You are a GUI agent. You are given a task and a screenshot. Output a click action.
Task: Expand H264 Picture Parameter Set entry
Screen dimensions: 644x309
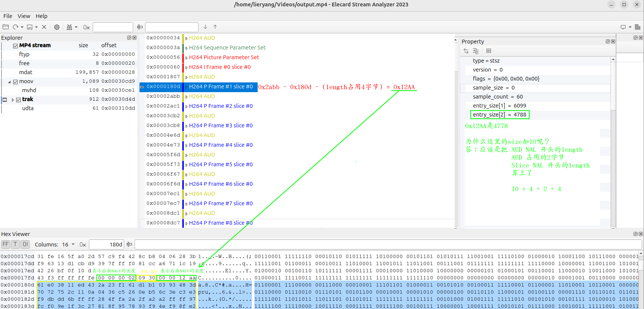click(x=186, y=58)
